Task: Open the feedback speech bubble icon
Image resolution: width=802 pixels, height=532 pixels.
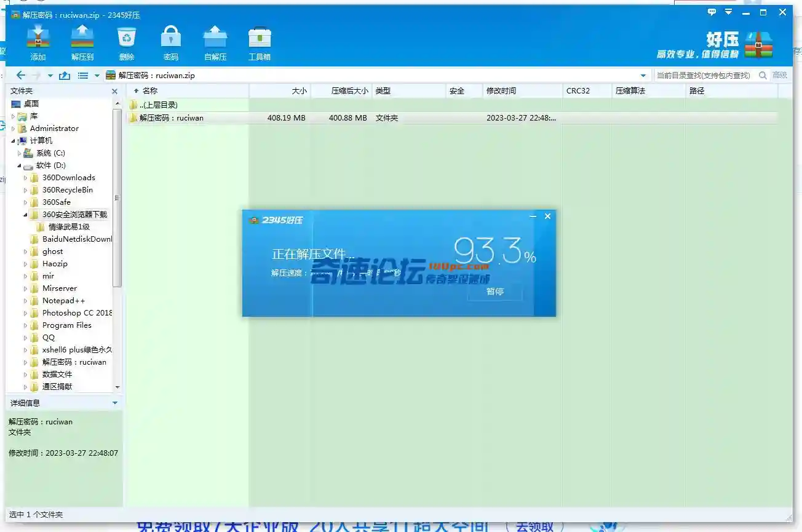Action: coord(712,12)
